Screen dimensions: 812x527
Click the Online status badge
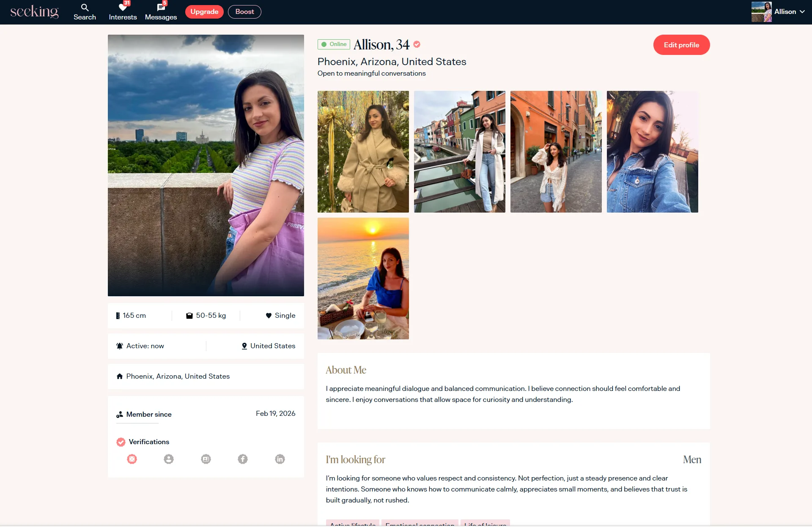click(334, 44)
